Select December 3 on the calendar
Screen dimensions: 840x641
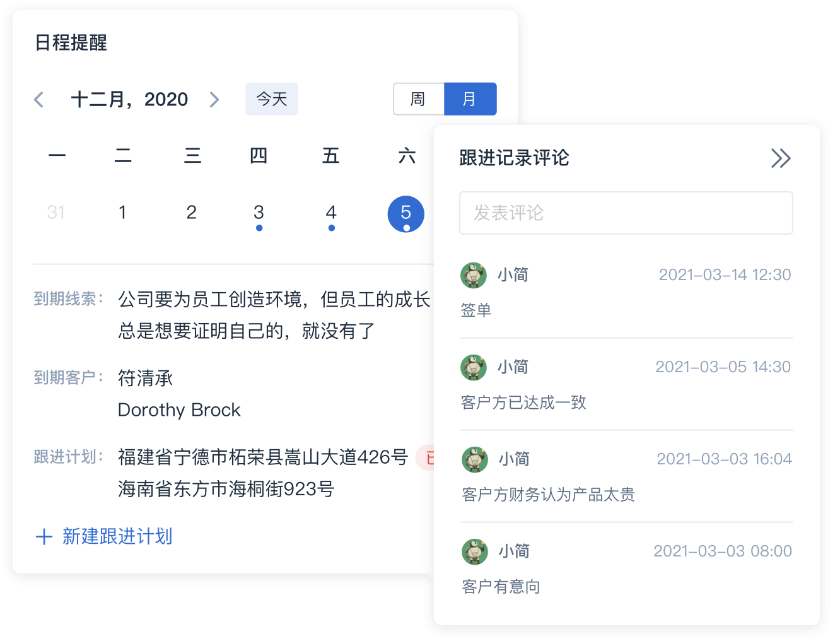[x=259, y=213]
